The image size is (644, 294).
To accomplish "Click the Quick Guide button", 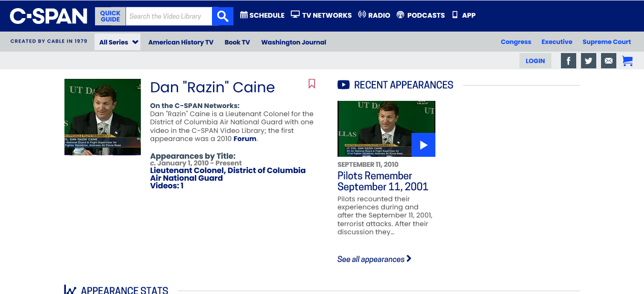I will tap(110, 16).
